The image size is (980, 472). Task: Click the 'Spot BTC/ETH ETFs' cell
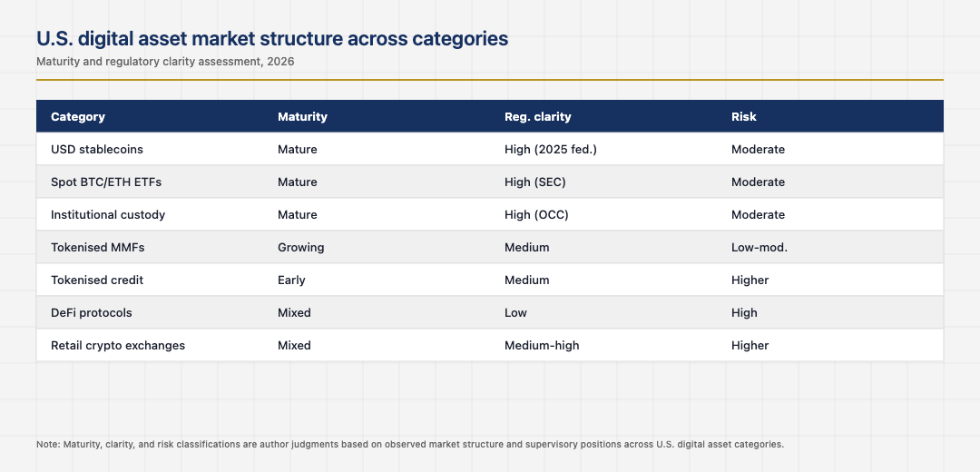point(106,182)
